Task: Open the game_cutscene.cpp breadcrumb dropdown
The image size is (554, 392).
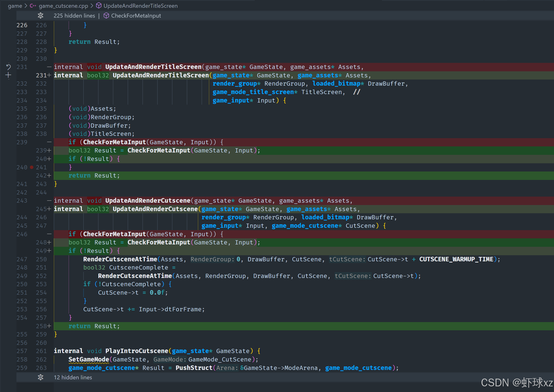Action: [63, 6]
